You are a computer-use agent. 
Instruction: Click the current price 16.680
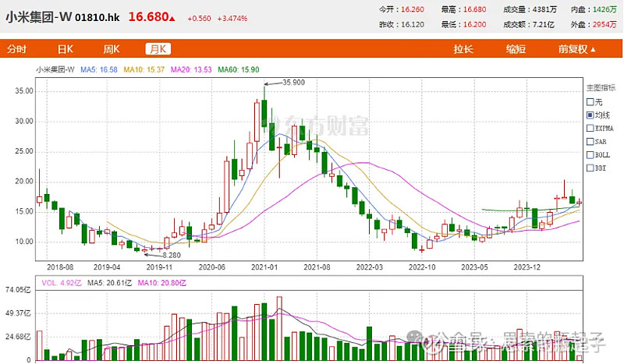(x=148, y=16)
